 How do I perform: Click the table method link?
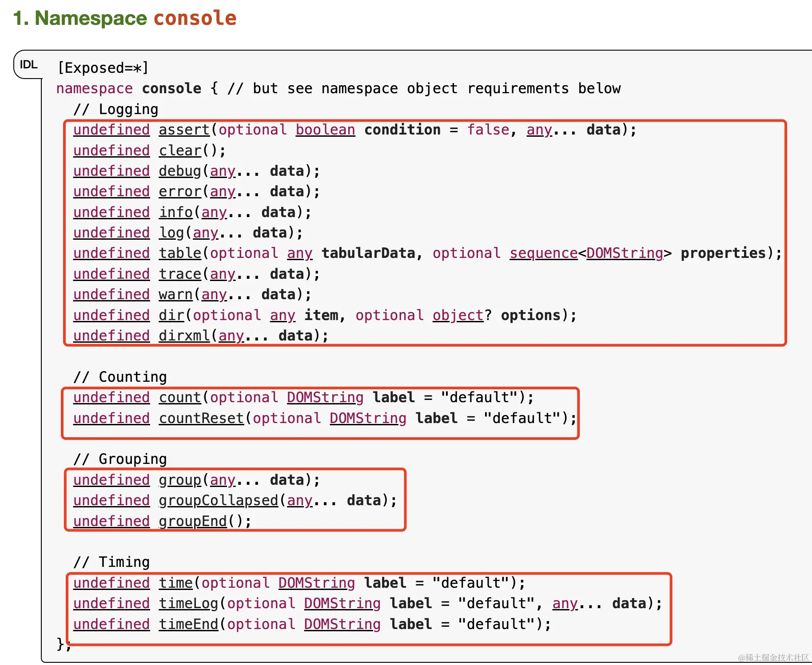[x=180, y=253]
